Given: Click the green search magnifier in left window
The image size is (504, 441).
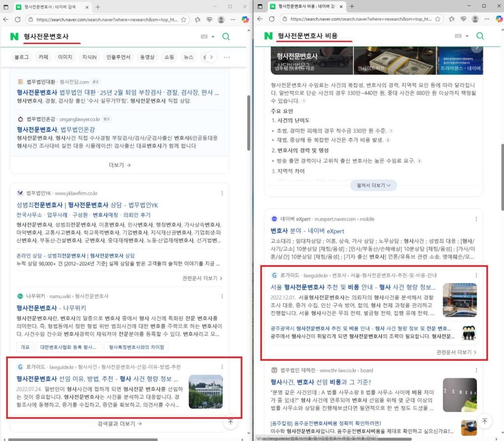Looking at the screenshot, I should pos(226,36).
